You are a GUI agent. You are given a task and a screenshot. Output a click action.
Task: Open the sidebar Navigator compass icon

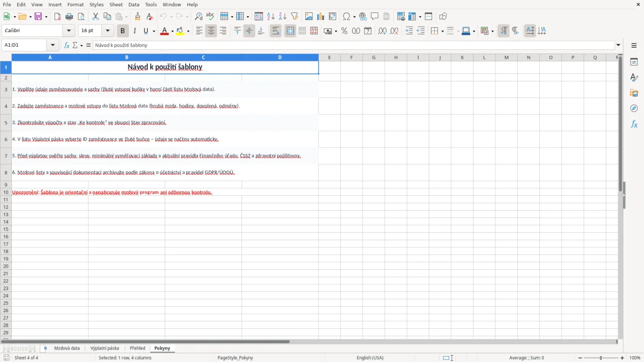634,108
